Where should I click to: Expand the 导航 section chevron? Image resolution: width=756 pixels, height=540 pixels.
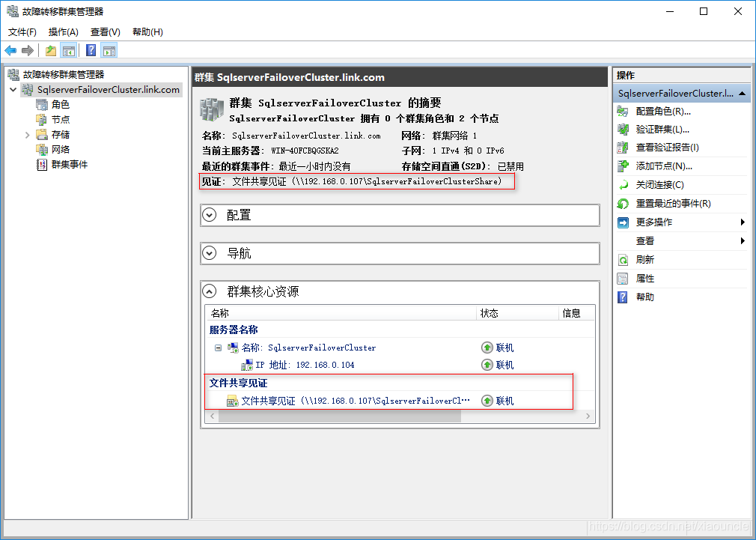pos(210,254)
